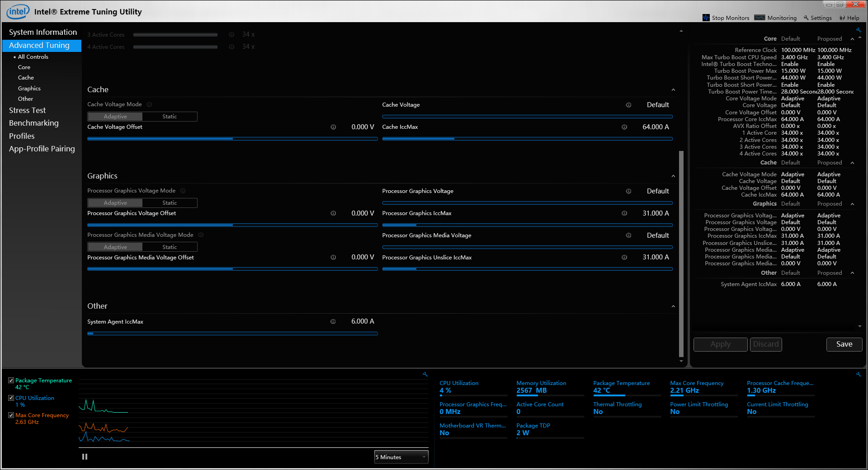Click the Apply button
The height and width of the screenshot is (470, 868).
click(x=720, y=344)
